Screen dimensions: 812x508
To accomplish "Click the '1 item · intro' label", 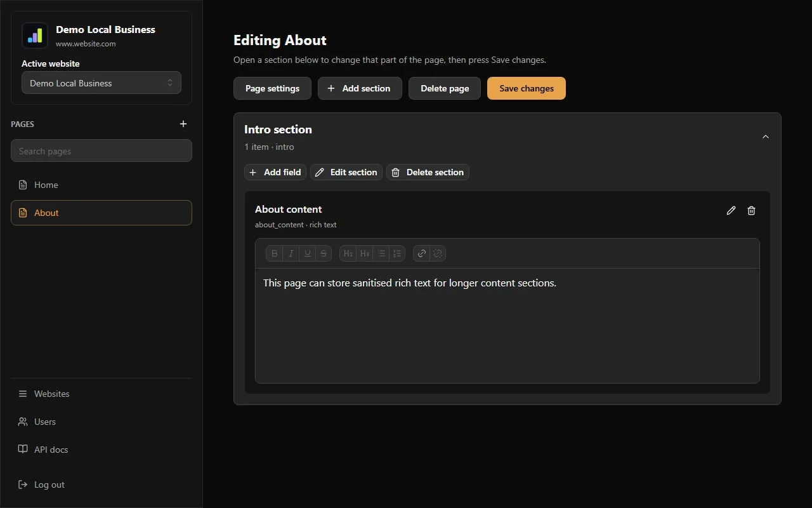I will (x=269, y=147).
